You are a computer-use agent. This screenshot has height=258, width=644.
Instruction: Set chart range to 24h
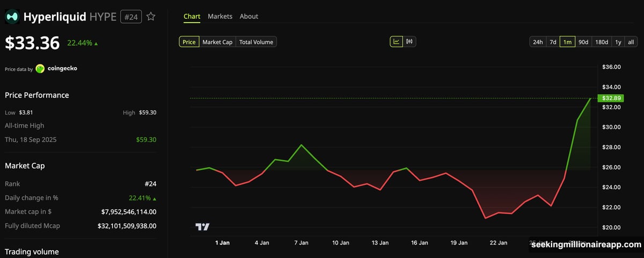point(537,42)
